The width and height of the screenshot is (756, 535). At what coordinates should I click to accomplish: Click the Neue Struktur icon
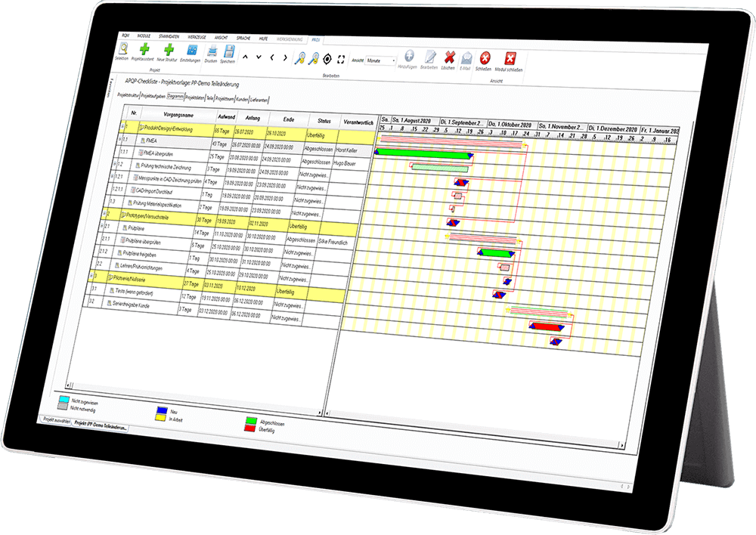[169, 51]
